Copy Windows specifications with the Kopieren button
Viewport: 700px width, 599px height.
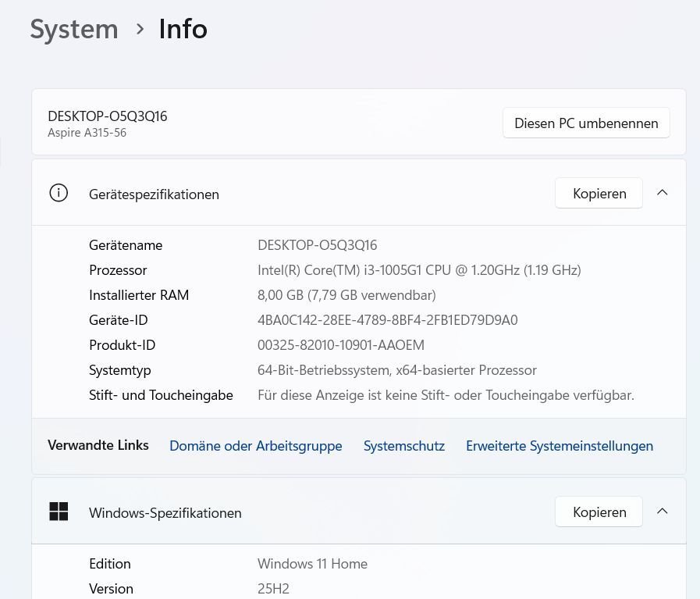[599, 512]
